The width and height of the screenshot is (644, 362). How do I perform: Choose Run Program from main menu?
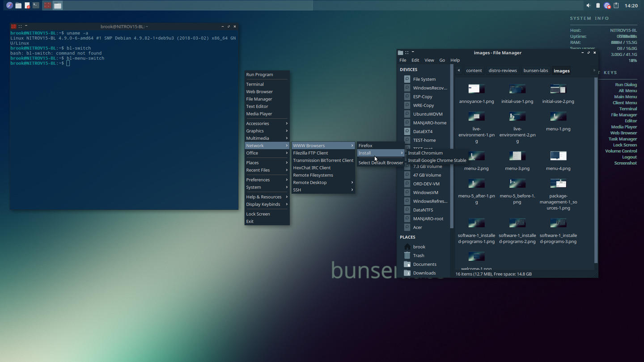pyautogui.click(x=267, y=75)
